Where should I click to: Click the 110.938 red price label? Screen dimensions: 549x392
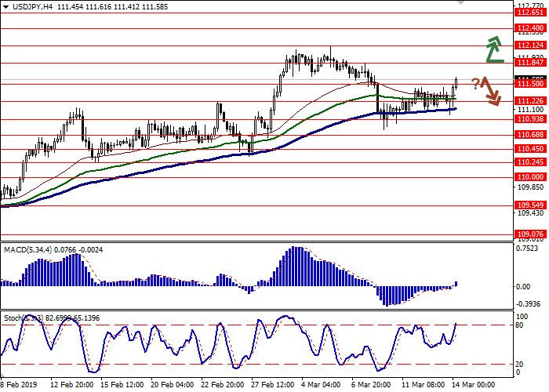[531, 119]
